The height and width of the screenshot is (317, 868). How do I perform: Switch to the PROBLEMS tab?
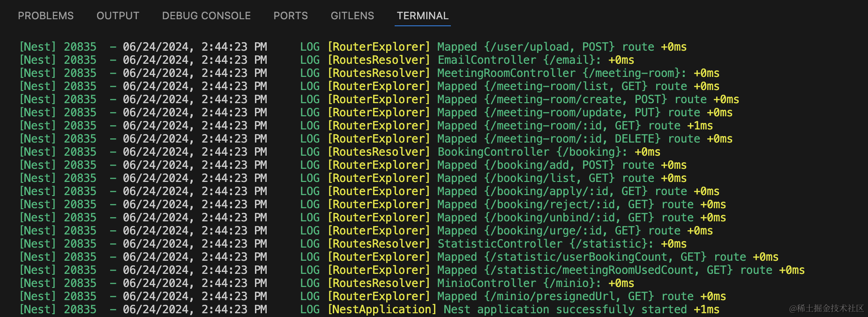pos(45,16)
